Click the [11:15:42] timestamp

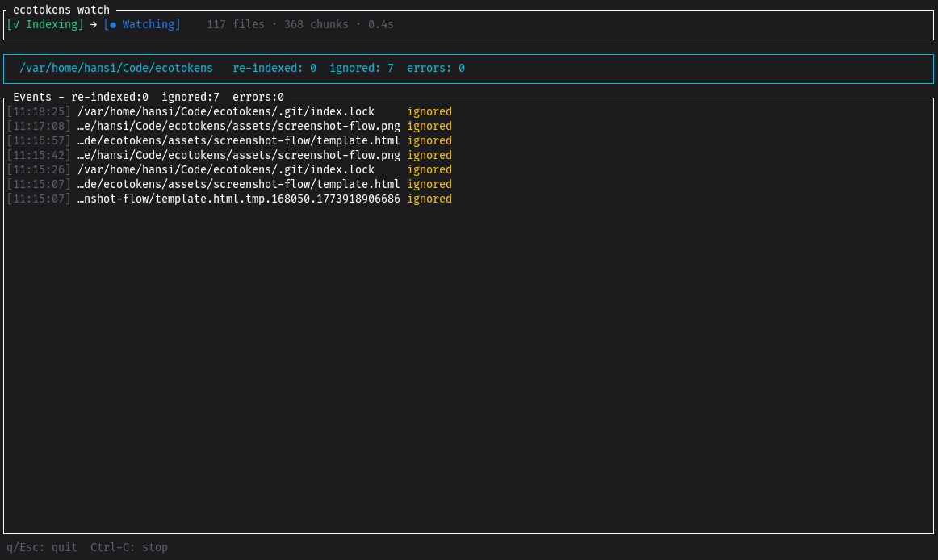point(39,155)
